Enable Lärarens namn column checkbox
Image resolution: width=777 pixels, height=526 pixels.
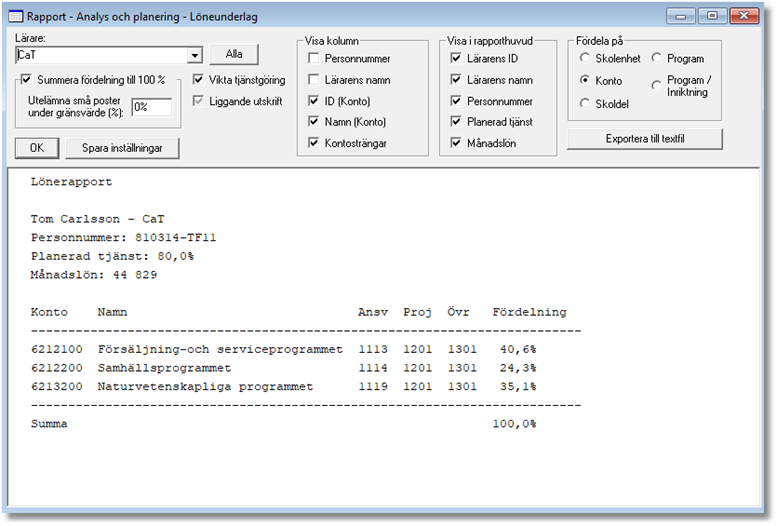pyautogui.click(x=315, y=80)
